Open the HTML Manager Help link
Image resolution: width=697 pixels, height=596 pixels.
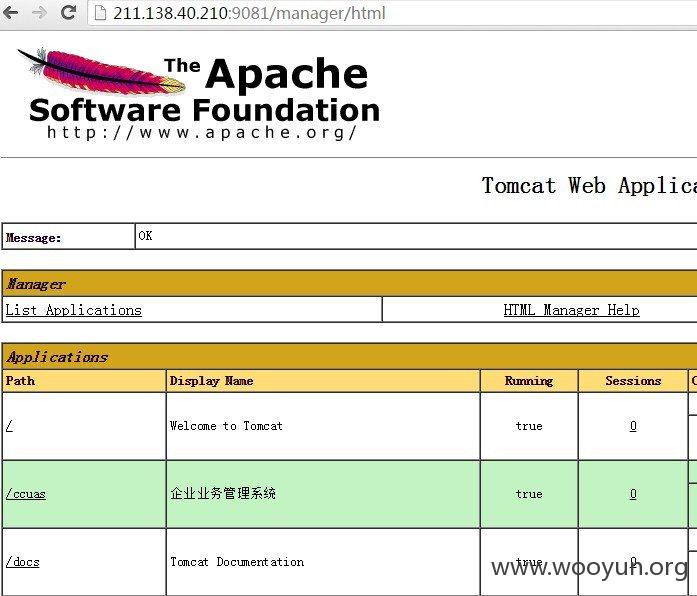pos(571,310)
